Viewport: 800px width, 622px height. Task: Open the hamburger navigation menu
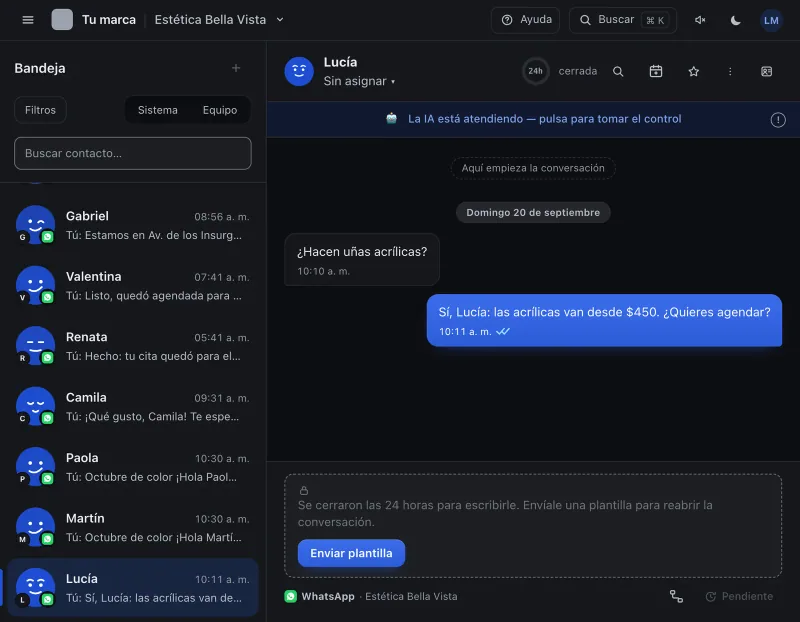(28, 20)
